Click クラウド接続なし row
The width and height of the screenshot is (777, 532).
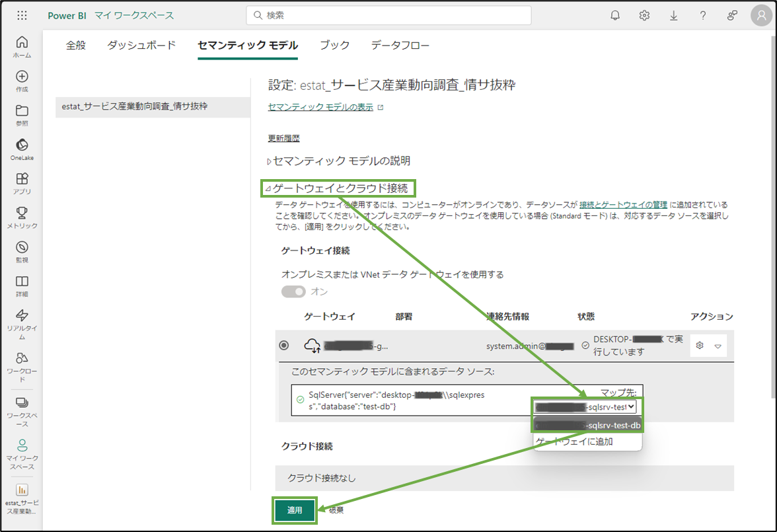[505, 478]
